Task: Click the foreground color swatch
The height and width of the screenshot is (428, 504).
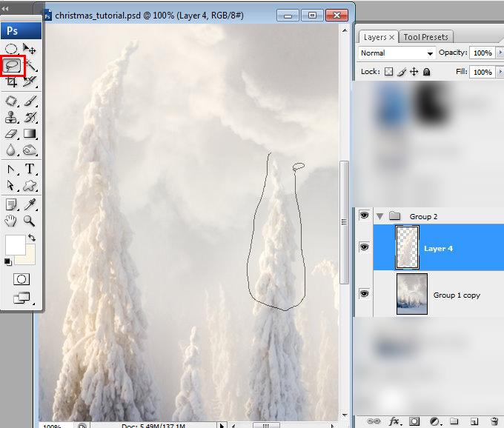Action: 15,244
